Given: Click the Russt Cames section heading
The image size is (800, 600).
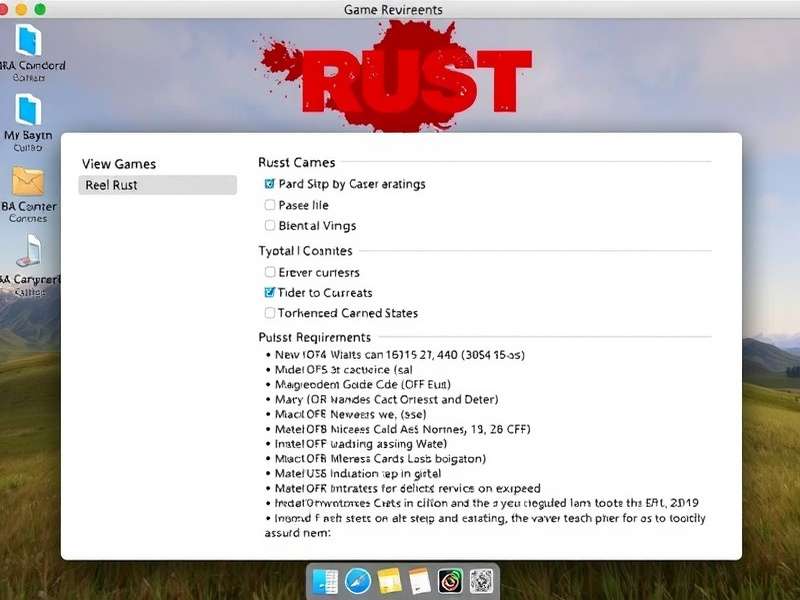Looking at the screenshot, I should click(x=296, y=162).
